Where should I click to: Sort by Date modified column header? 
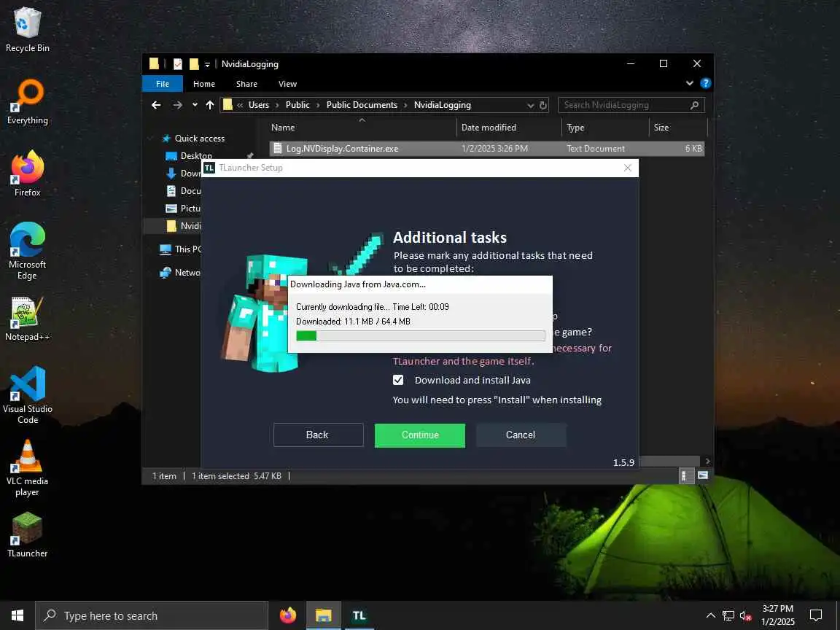click(x=489, y=128)
